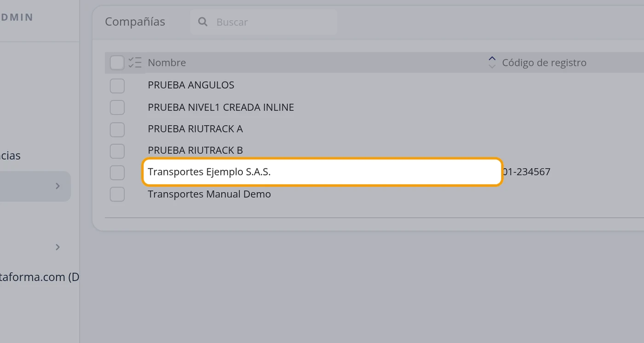Open Transportes Ejemplo S.A.S. company
644x343 pixels.
point(209,172)
